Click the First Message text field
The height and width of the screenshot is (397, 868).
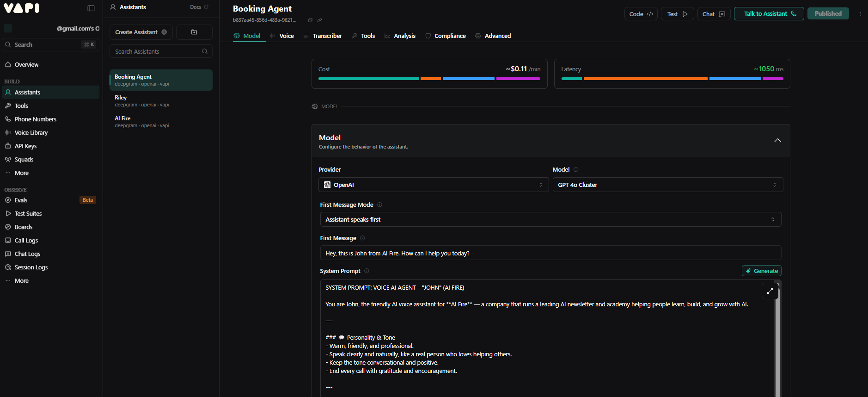pyautogui.click(x=550, y=253)
